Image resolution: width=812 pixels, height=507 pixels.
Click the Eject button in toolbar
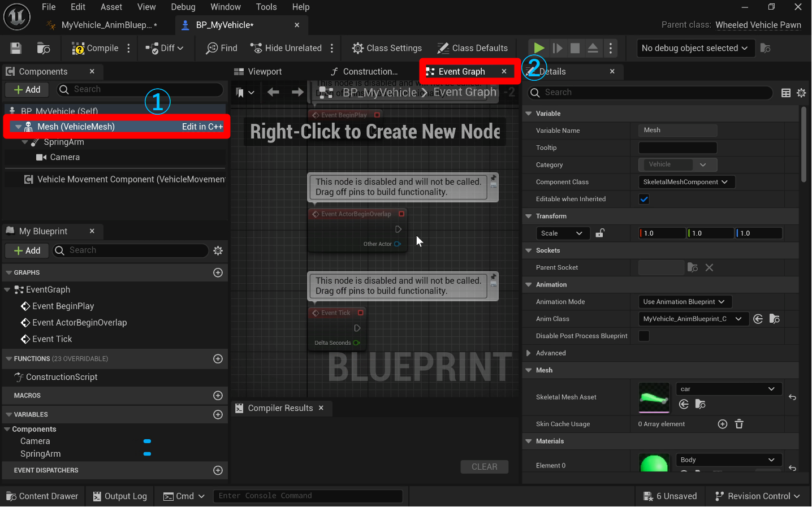point(593,48)
